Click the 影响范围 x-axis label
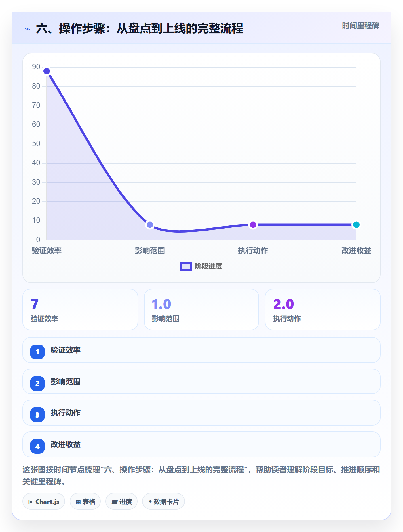Viewport: 403px width, 532px height. (150, 251)
